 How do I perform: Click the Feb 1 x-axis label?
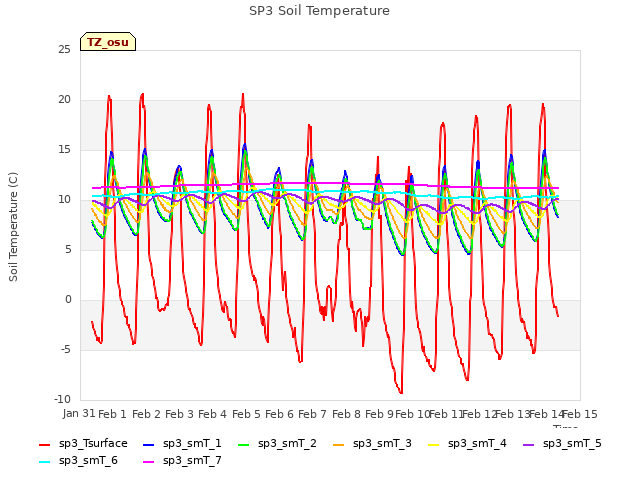click(x=112, y=414)
